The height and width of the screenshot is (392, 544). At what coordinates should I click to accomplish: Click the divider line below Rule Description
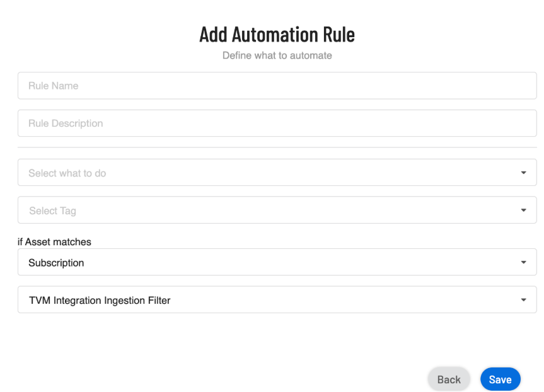click(277, 147)
